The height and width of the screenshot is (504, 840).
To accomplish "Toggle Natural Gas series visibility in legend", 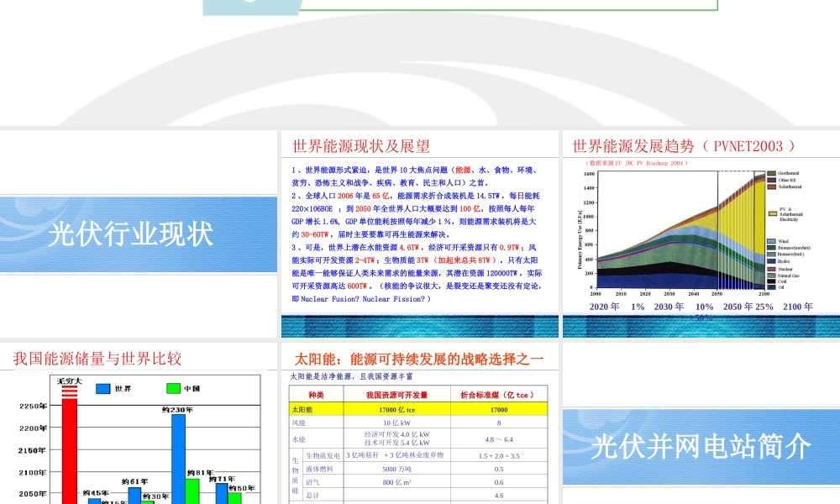I will (769, 276).
